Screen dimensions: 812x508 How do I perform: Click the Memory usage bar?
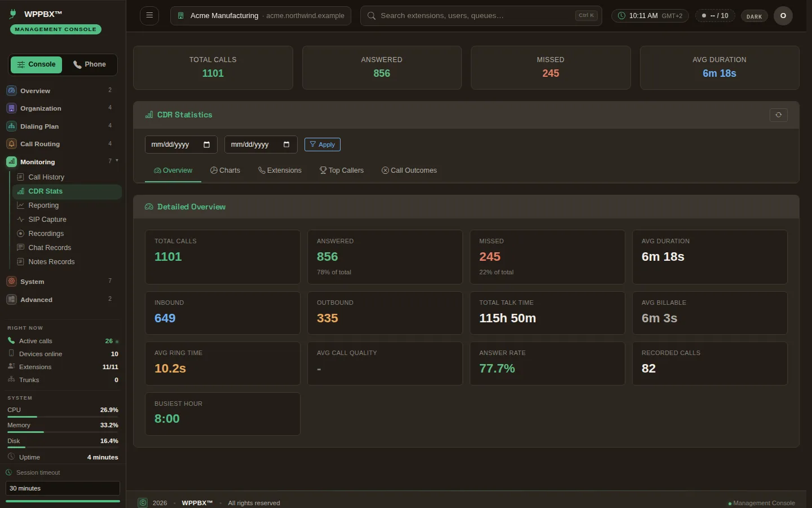[x=63, y=432]
